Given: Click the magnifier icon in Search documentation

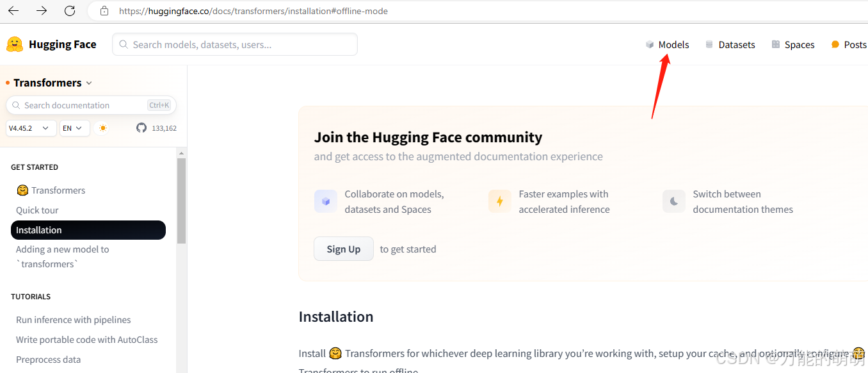Looking at the screenshot, I should point(17,105).
